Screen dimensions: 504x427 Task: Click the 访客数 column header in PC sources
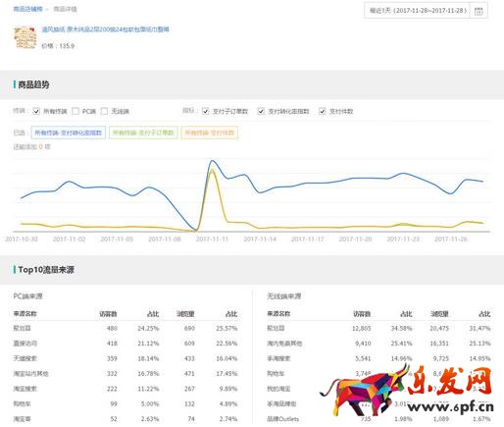[108, 314]
